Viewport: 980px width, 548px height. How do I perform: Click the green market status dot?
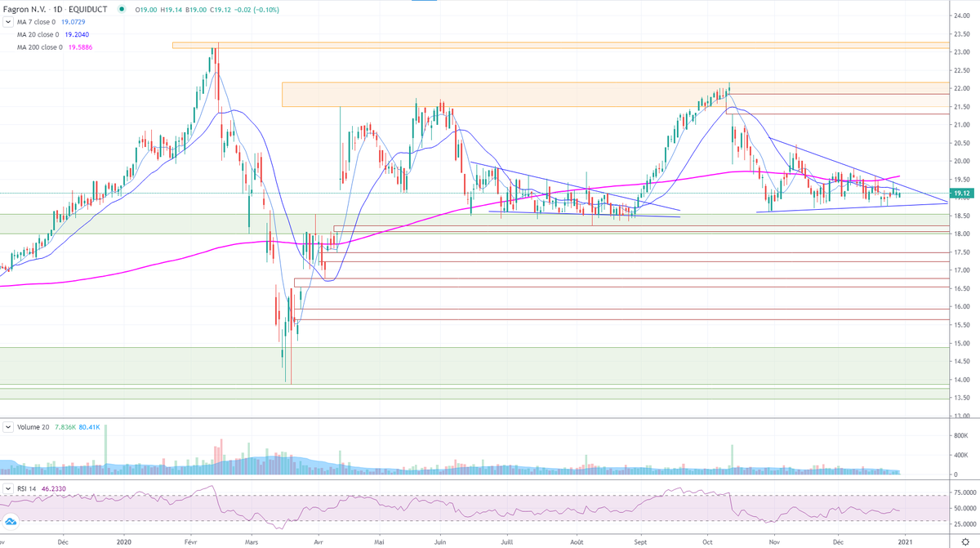[122, 10]
